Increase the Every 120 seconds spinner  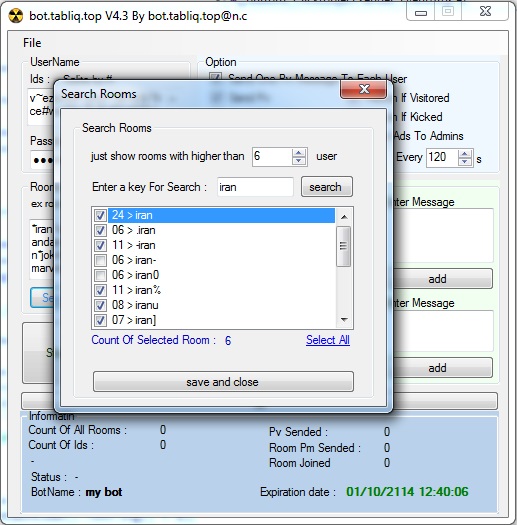coord(465,154)
